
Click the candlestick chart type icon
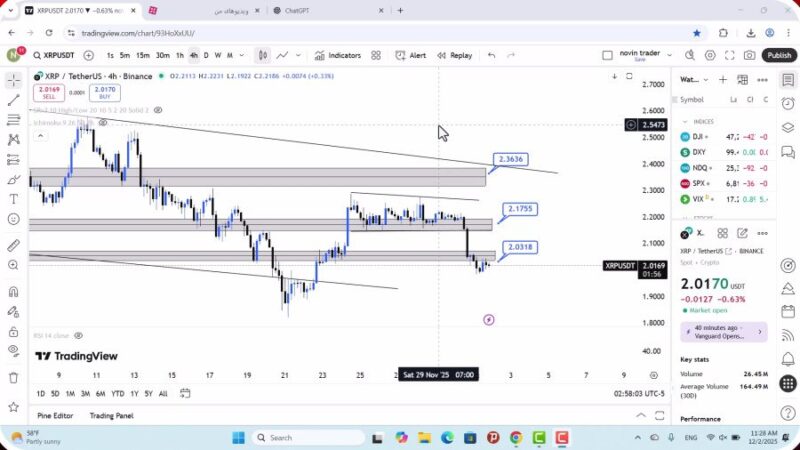point(262,56)
